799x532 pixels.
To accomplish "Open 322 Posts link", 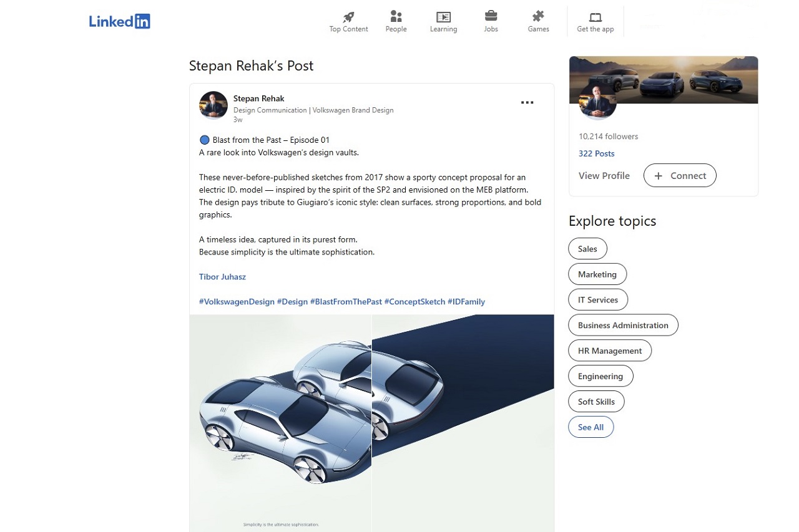I will (x=596, y=153).
